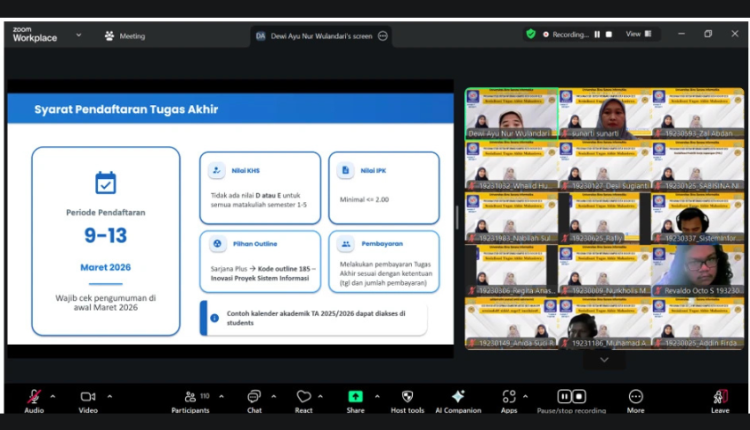Pause recording from top bar
The image size is (750, 430).
[597, 34]
